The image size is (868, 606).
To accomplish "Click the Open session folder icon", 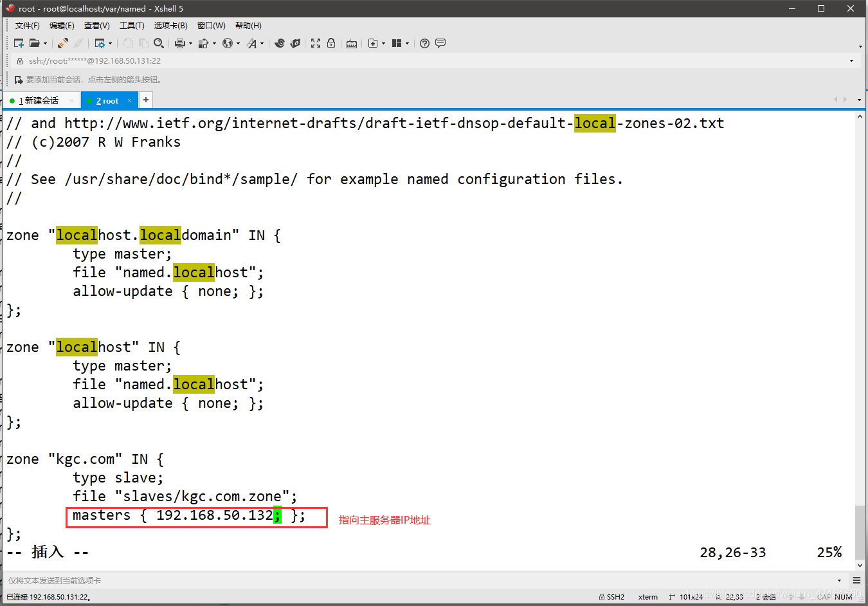I will (34, 43).
